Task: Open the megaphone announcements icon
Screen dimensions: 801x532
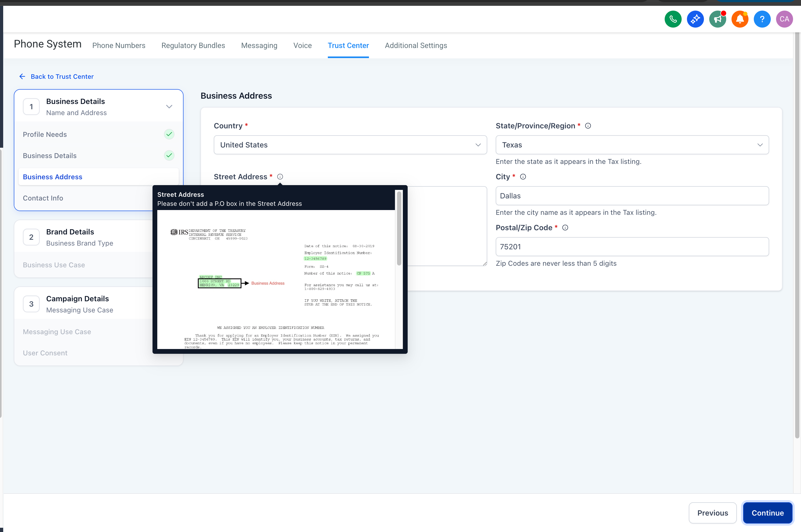Action: [717, 19]
